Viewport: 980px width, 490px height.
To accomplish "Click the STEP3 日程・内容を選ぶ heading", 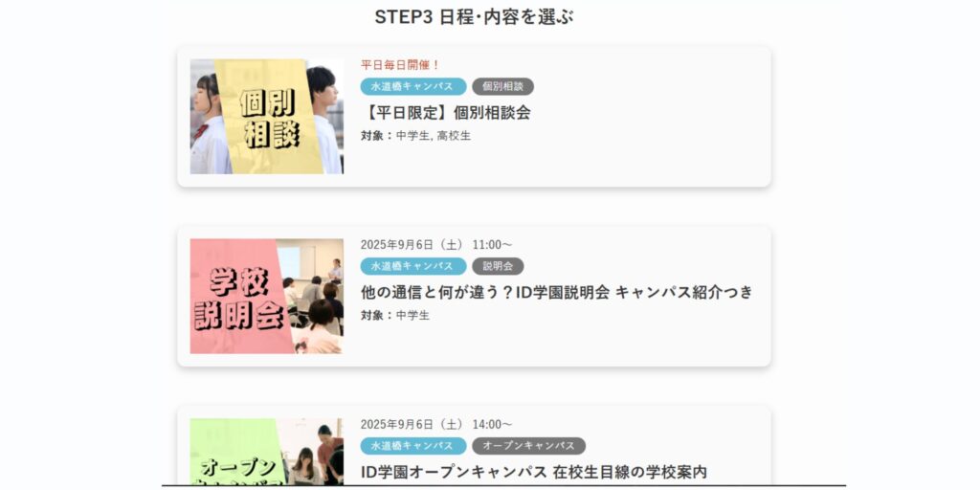I will 474,17.
